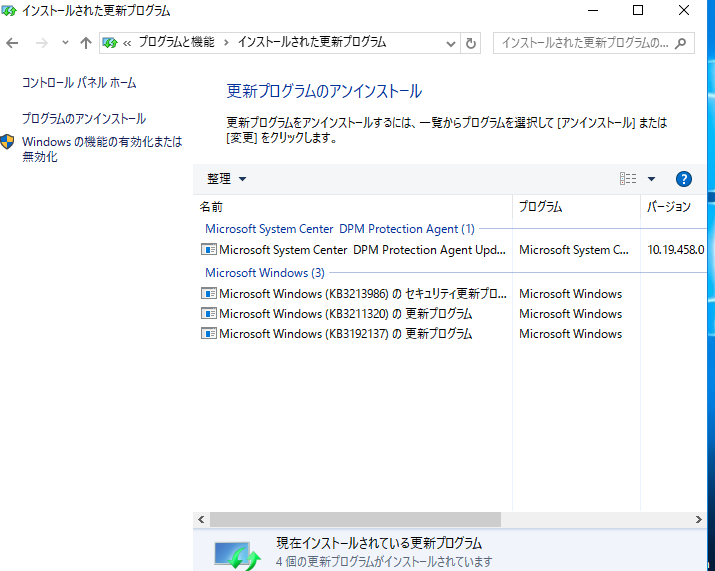Expand arrow after プログラムと機能 breadcrumb

(226, 43)
